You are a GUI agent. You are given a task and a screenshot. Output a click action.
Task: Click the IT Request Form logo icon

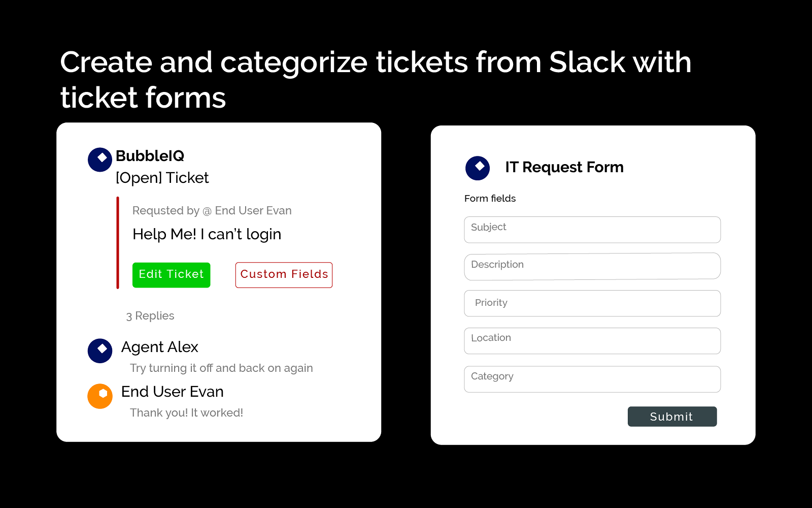pyautogui.click(x=478, y=168)
